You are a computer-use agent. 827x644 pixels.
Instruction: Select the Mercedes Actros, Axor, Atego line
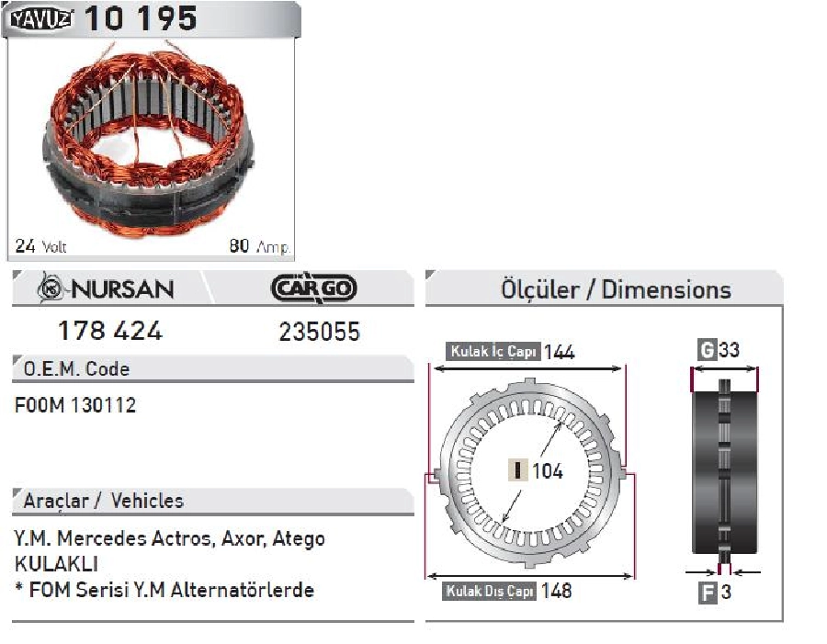(169, 538)
